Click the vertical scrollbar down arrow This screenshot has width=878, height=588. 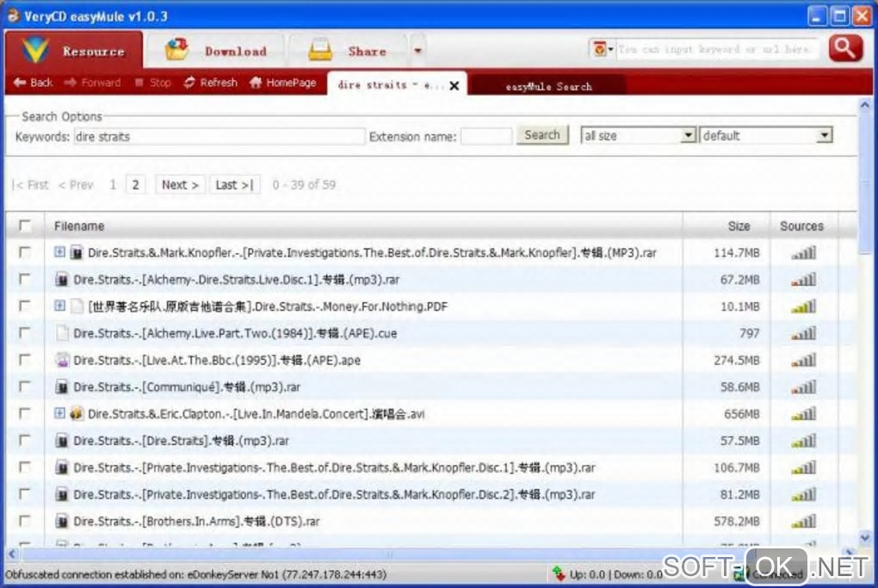pos(864,537)
